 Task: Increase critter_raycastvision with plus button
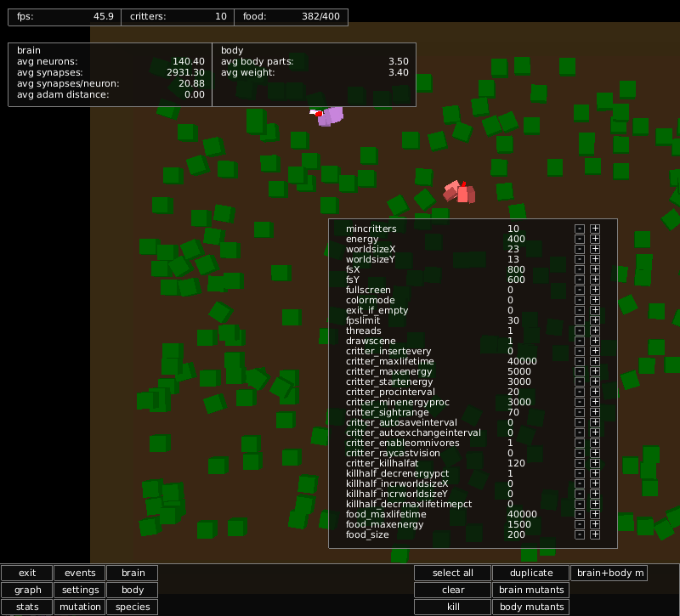coord(595,453)
